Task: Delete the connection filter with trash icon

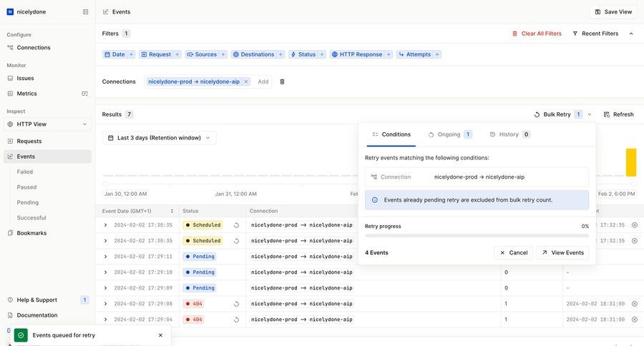Action: pyautogui.click(x=282, y=82)
